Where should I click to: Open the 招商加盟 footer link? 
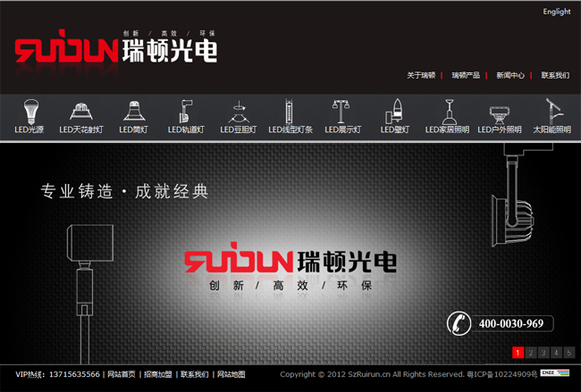[x=157, y=374]
